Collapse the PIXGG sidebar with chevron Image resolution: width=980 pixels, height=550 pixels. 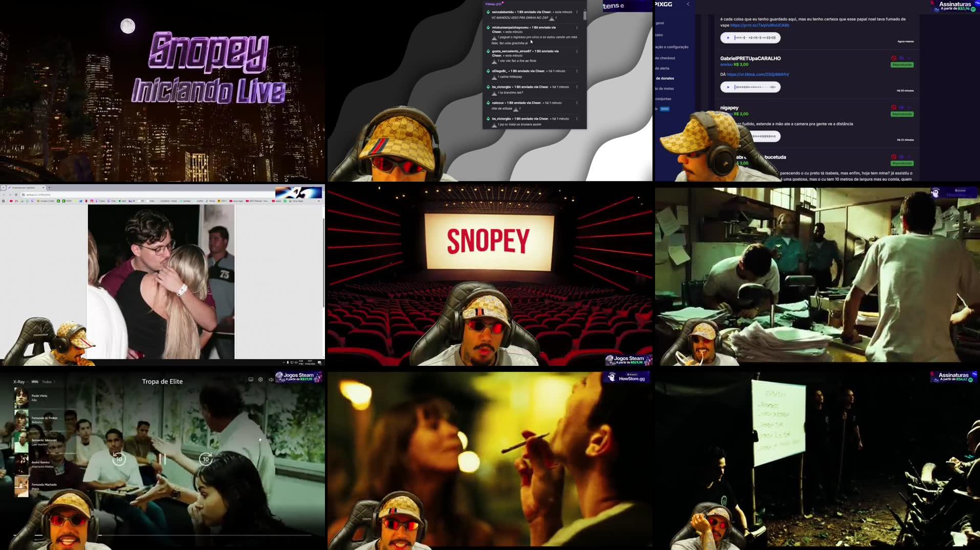[688, 4]
